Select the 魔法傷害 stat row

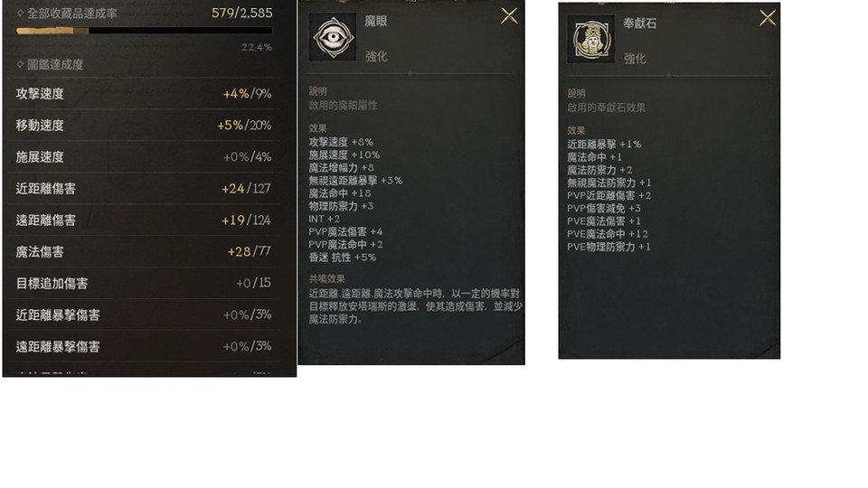pos(144,251)
